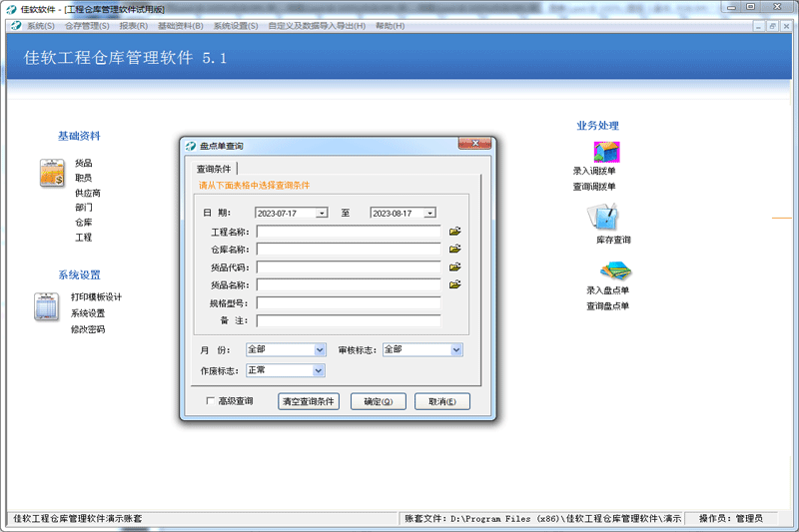Screen dimensions: 799x532
Task: Open the start date dropdown 2023-07-17
Action: pos(322,214)
